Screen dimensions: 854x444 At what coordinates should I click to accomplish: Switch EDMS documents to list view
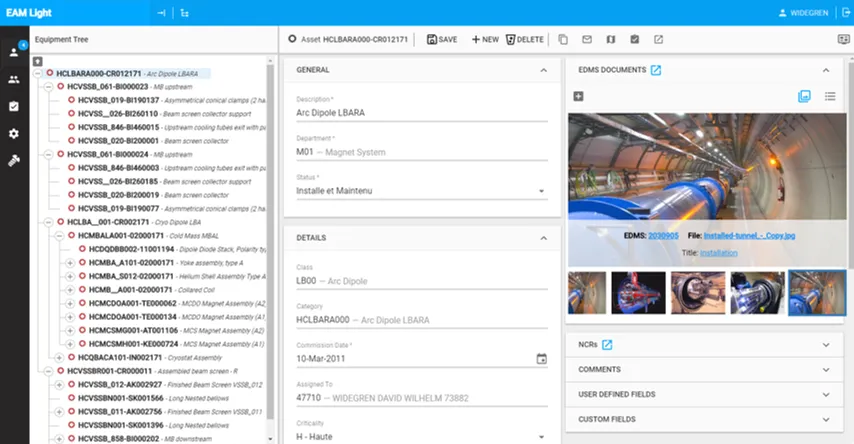[829, 96]
